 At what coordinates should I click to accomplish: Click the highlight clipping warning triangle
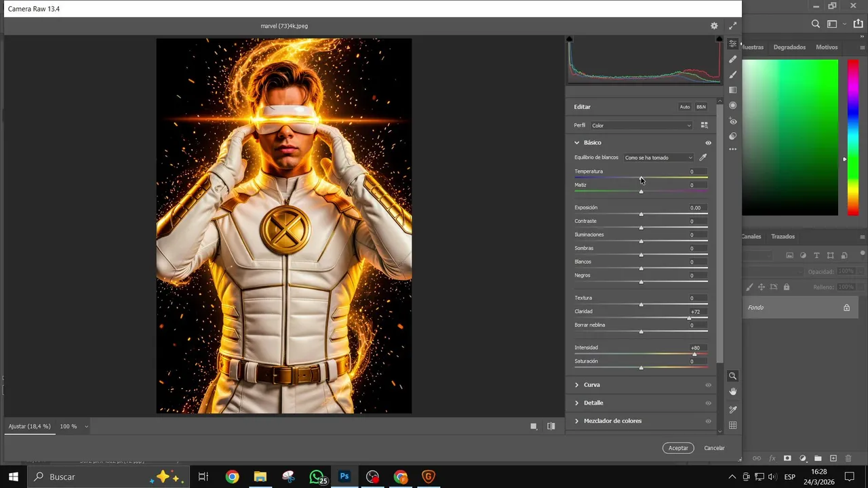point(719,39)
